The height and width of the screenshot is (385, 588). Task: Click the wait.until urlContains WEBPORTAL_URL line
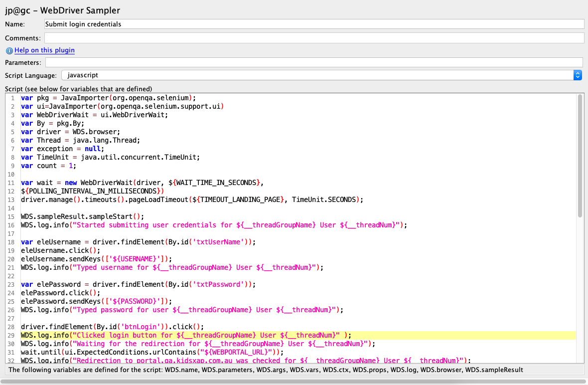(x=152, y=353)
